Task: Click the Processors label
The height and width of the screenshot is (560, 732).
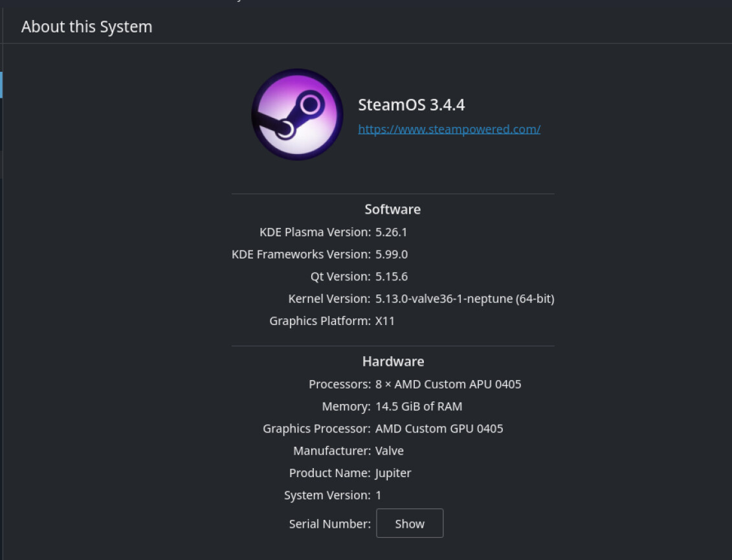Action: pyautogui.click(x=340, y=385)
